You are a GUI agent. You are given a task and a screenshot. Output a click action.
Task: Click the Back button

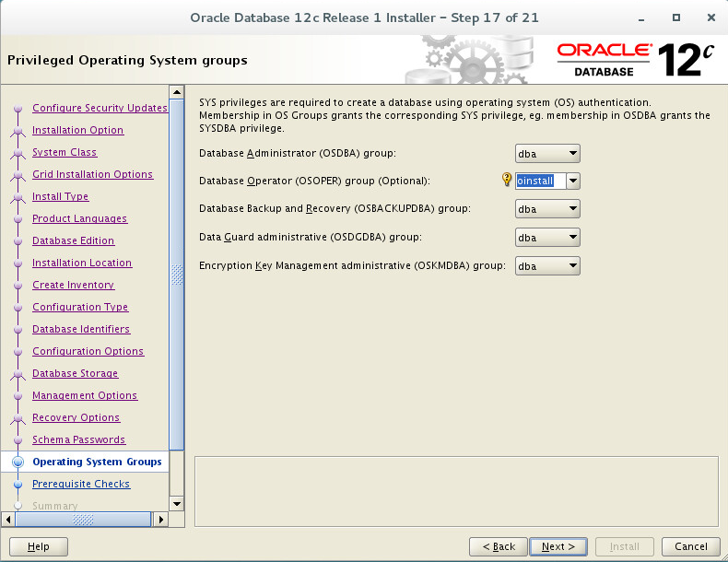pyautogui.click(x=499, y=546)
